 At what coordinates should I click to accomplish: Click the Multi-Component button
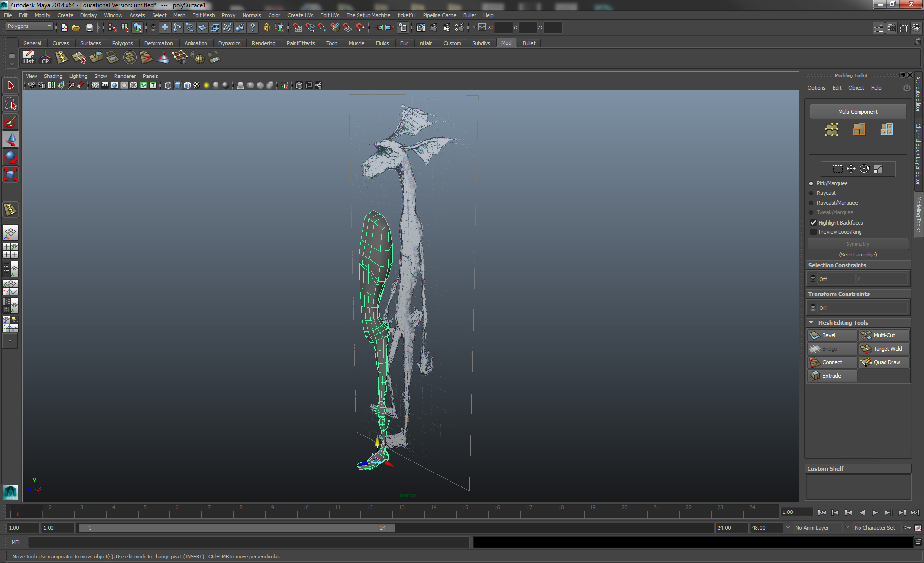[x=858, y=112]
